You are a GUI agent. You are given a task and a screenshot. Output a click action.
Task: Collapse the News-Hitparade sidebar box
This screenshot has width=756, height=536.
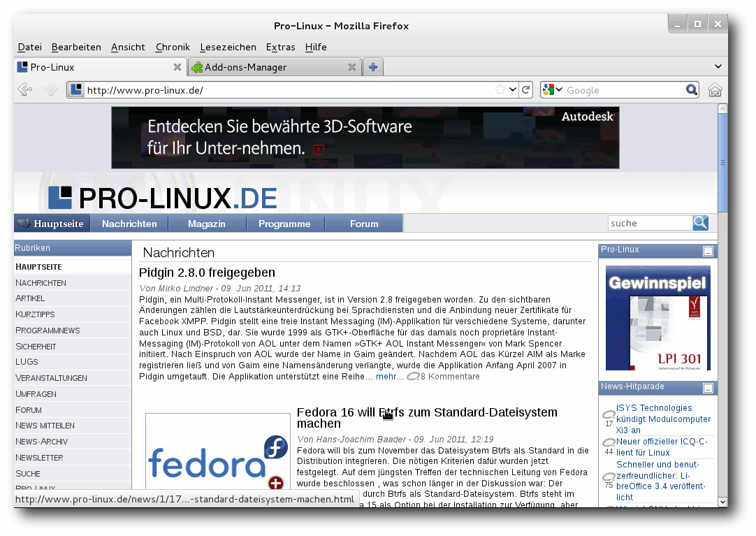(x=708, y=388)
